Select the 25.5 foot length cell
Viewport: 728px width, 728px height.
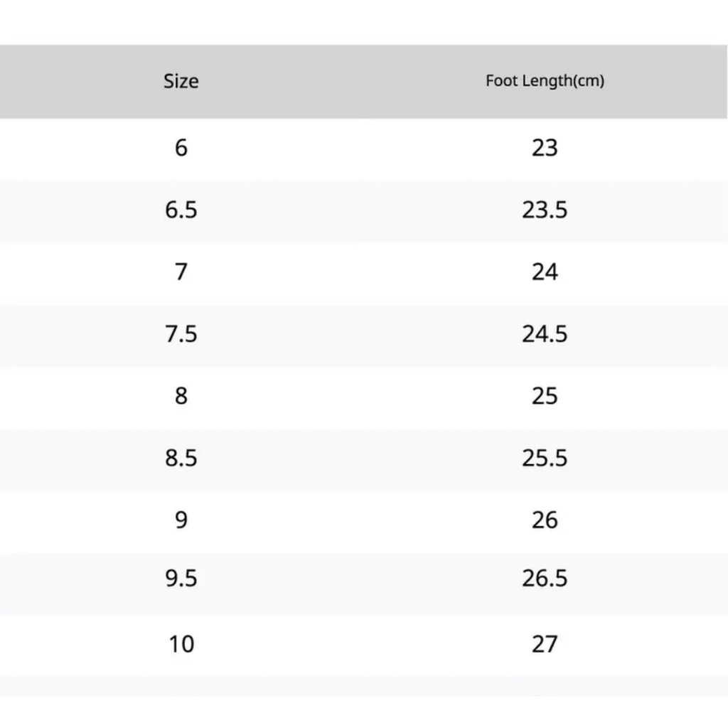coord(545,458)
